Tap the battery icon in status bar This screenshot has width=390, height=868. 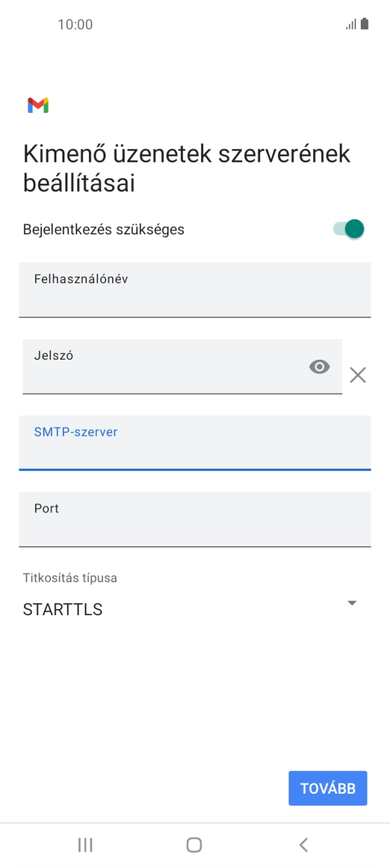pos(365,24)
